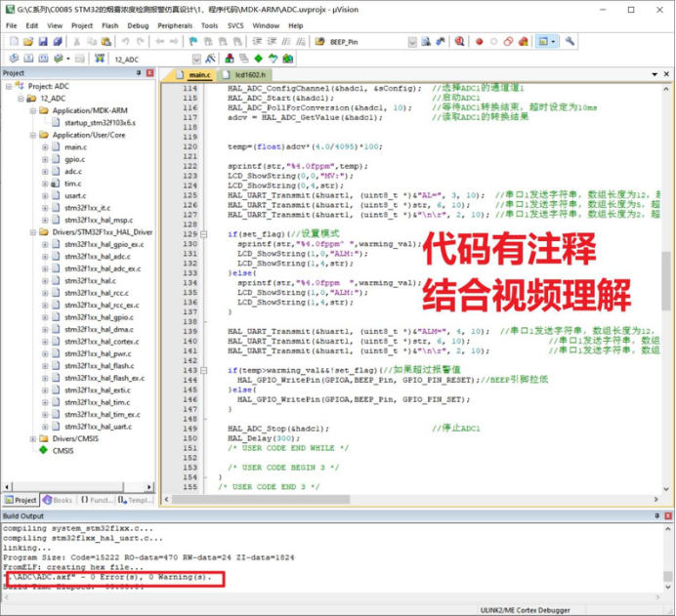Click the Rebuild all target files icon
The image size is (676, 616).
click(43, 59)
